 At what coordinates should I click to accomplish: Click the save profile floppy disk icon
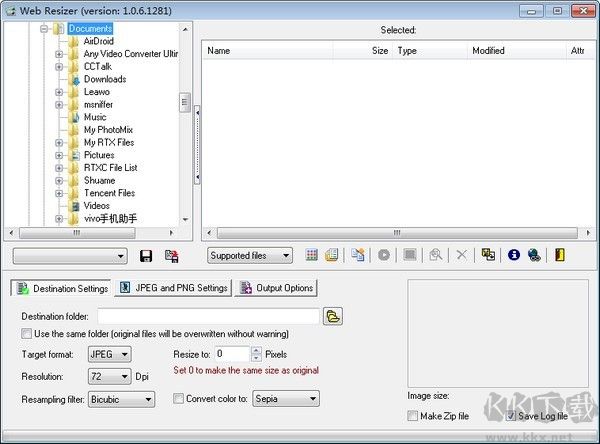click(146, 256)
